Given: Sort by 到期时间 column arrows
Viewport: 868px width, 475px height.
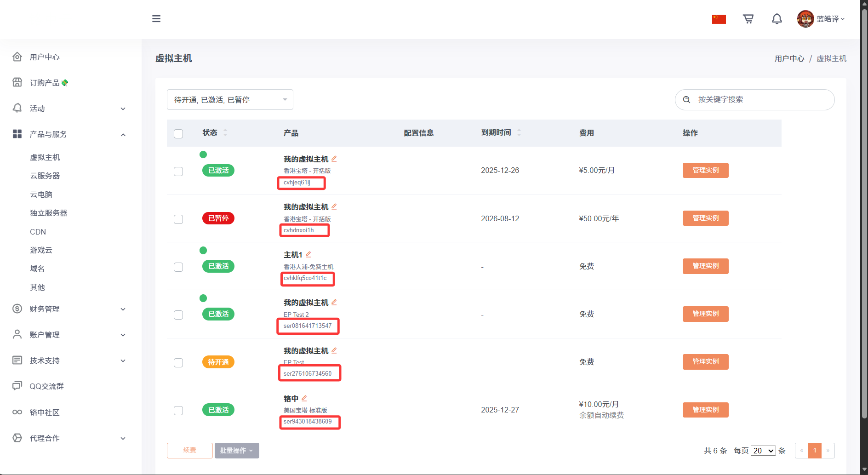Looking at the screenshot, I should point(519,132).
